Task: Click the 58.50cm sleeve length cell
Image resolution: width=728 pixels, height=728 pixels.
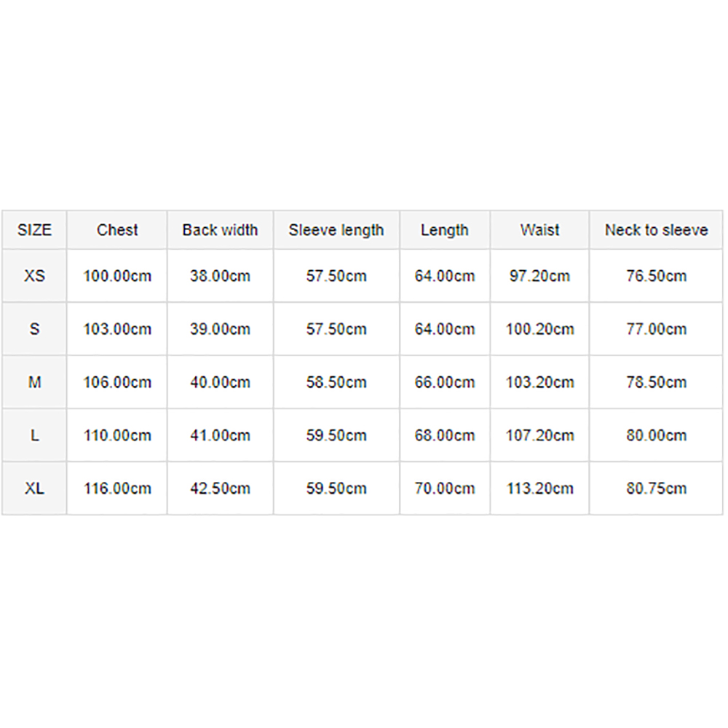Action: coord(336,382)
